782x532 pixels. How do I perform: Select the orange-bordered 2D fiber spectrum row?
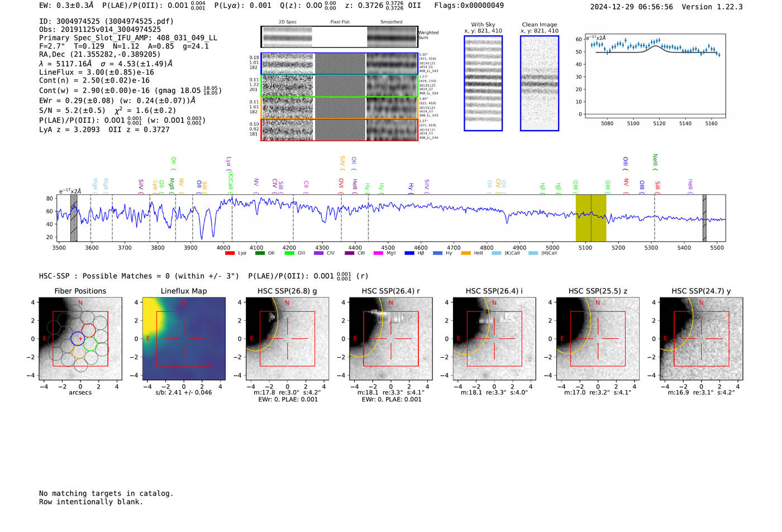(340, 108)
